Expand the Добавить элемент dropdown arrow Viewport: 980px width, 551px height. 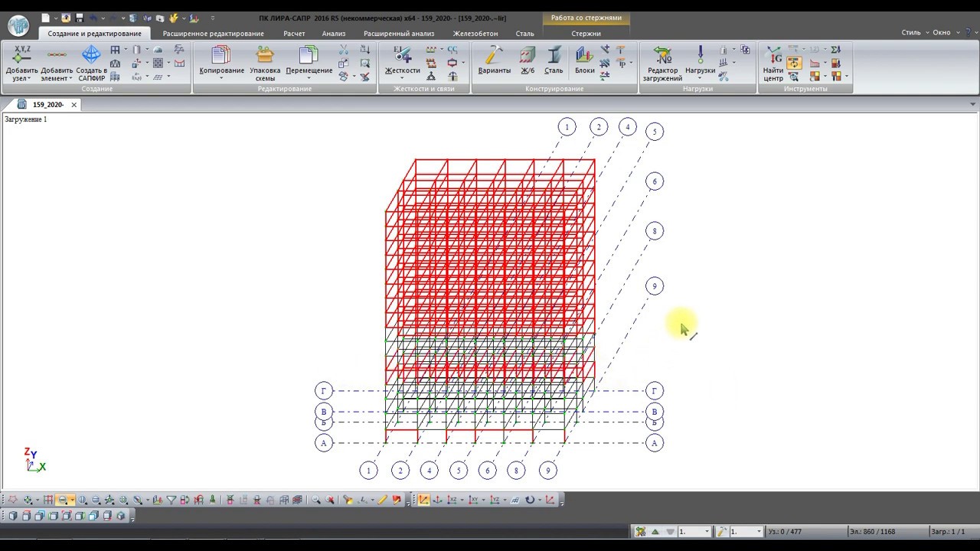coord(70,79)
